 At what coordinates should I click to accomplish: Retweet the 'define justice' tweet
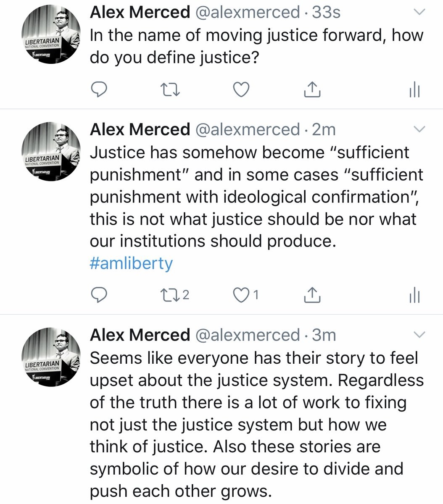171,89
